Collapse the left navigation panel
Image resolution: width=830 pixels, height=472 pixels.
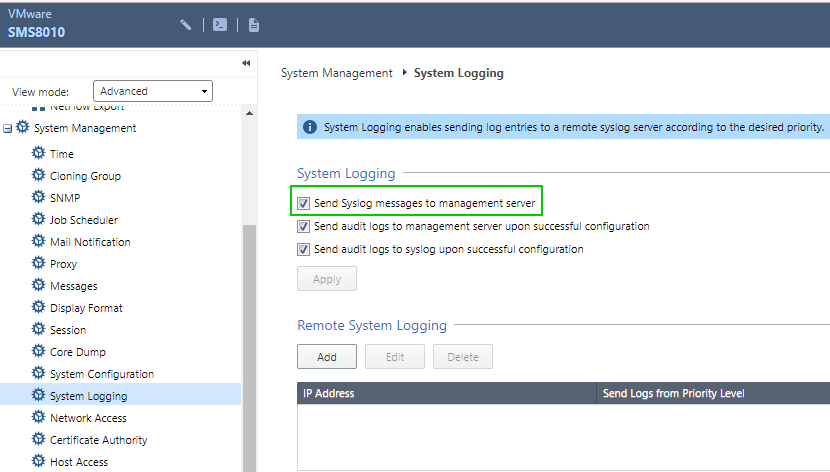[x=246, y=63]
